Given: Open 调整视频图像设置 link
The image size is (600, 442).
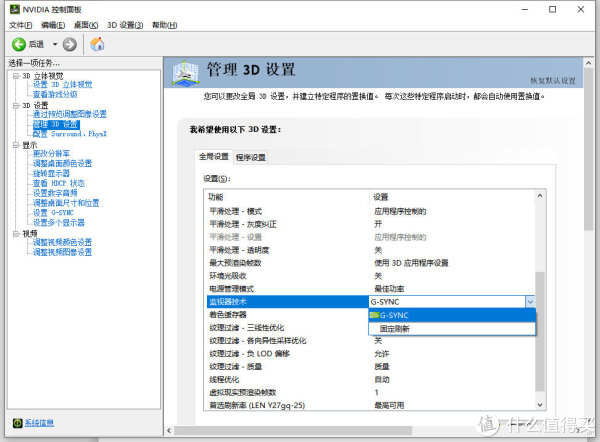Looking at the screenshot, I should click(62, 252).
